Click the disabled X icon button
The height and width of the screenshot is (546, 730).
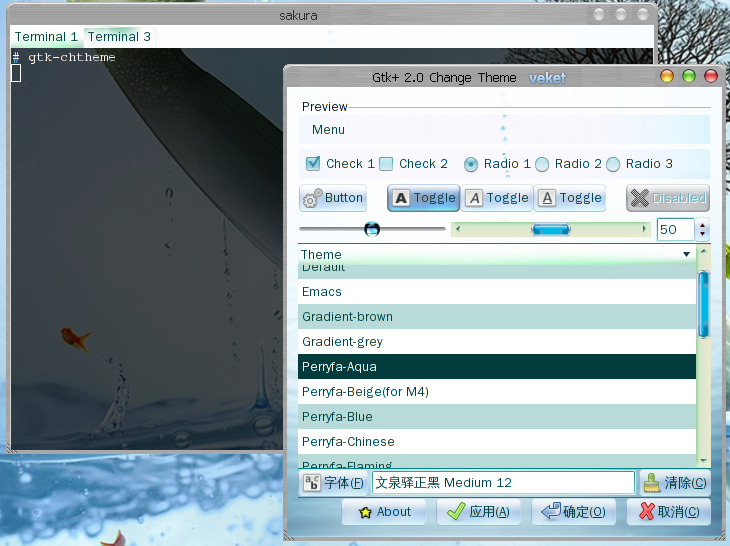coord(639,198)
